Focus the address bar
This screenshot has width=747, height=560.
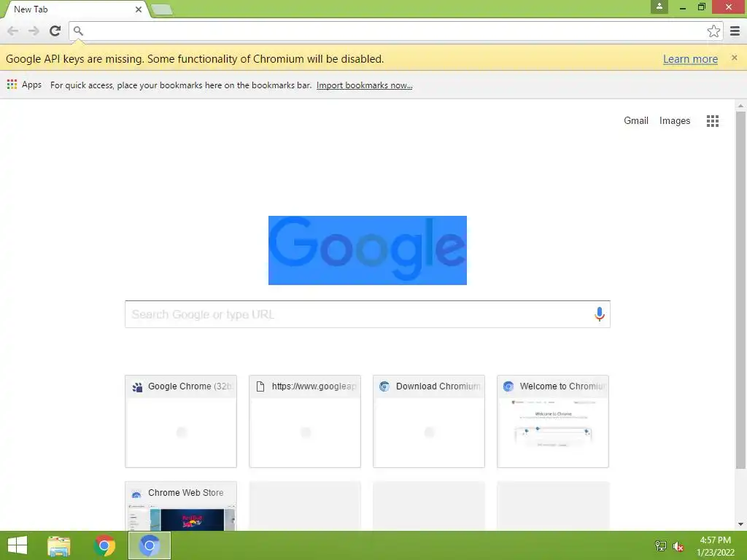(x=395, y=31)
